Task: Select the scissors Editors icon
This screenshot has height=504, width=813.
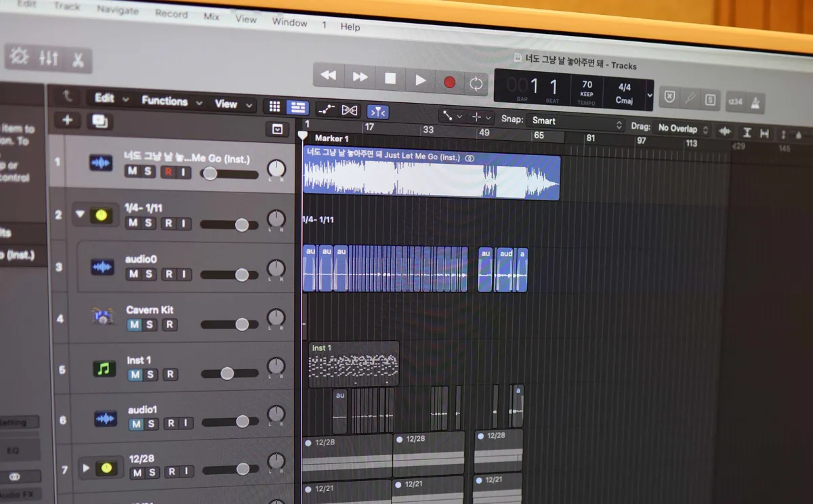Action: (78, 60)
